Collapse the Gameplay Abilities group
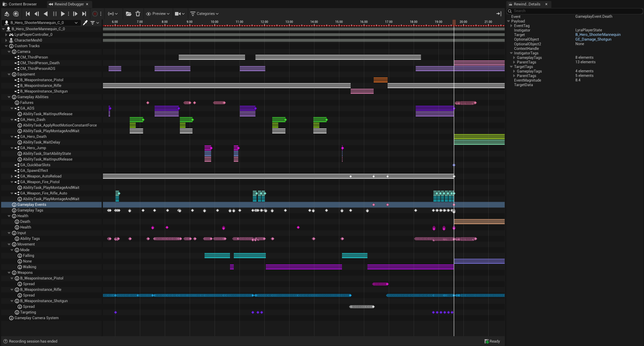Viewport: 644px width, 346px height. [x=9, y=97]
